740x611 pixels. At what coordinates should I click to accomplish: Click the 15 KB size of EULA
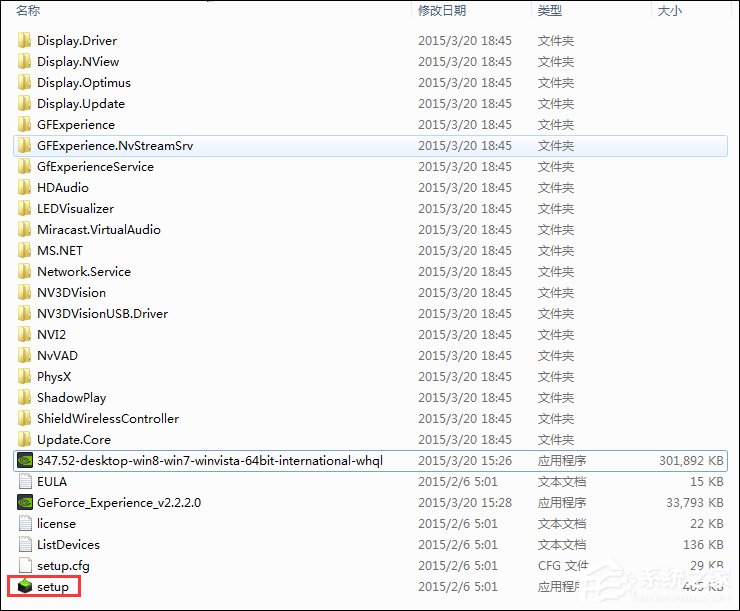point(706,481)
